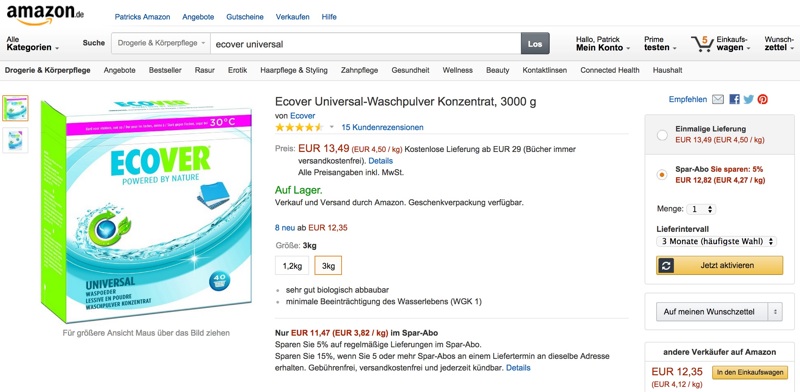Open the Lieferintervall dropdown
This screenshot has width=800, height=392.
(x=716, y=241)
